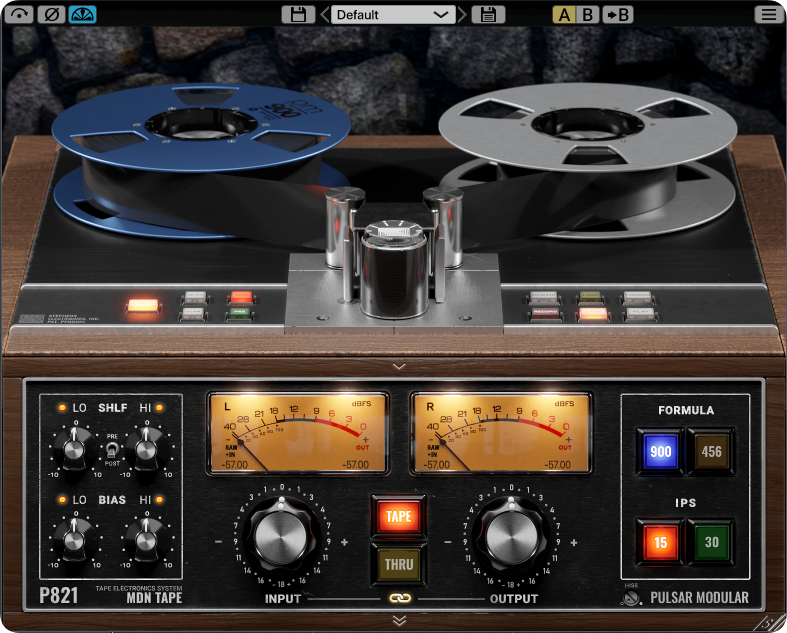
Task: Click the BIAS HI knob
Action: pos(146,540)
